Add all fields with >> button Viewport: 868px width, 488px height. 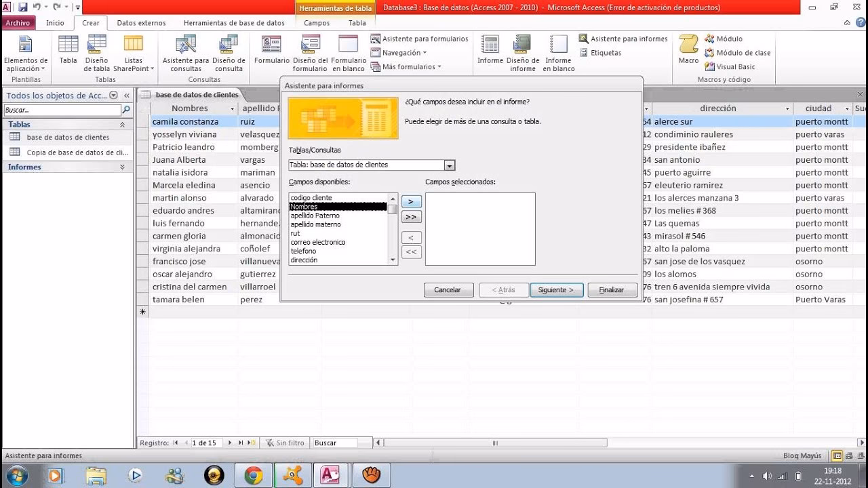411,217
